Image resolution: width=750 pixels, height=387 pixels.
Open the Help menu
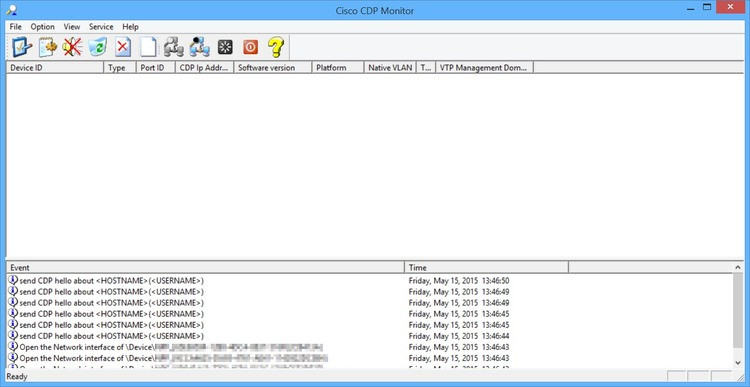(x=130, y=27)
